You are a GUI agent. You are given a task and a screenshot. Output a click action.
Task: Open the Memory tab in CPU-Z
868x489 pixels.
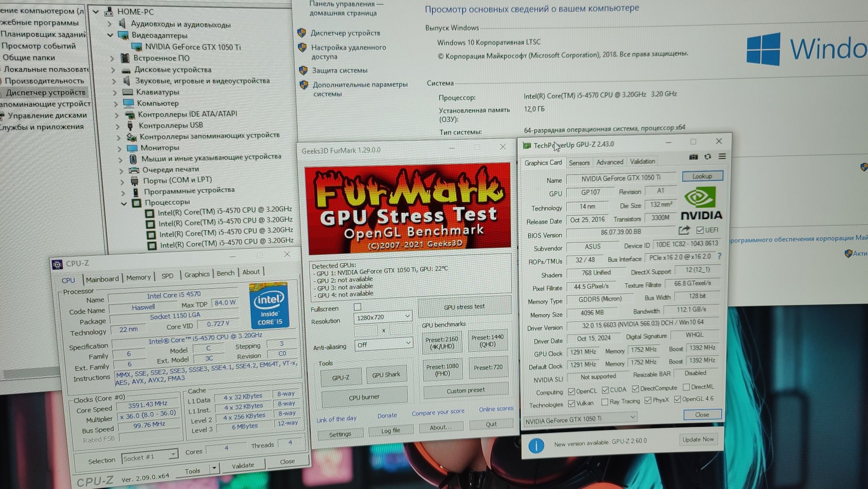[138, 278]
